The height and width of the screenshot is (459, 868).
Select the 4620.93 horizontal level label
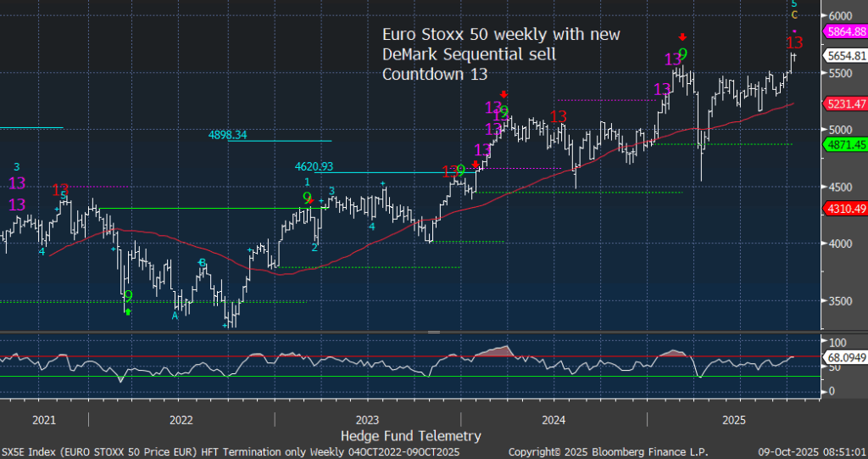pyautogui.click(x=314, y=166)
